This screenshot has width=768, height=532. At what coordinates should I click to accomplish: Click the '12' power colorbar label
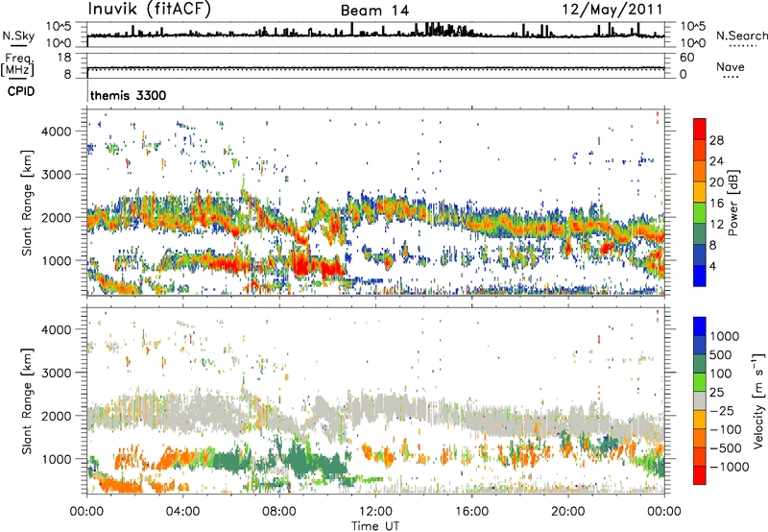click(716, 225)
